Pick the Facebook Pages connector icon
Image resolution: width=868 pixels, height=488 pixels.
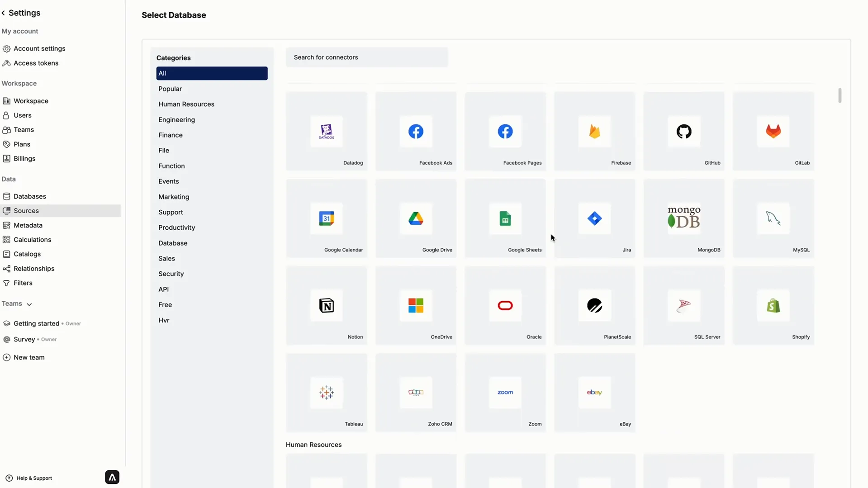505,132
